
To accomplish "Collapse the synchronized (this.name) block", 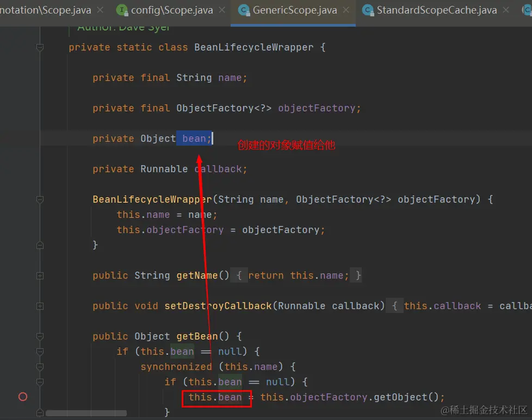I will click(40, 367).
